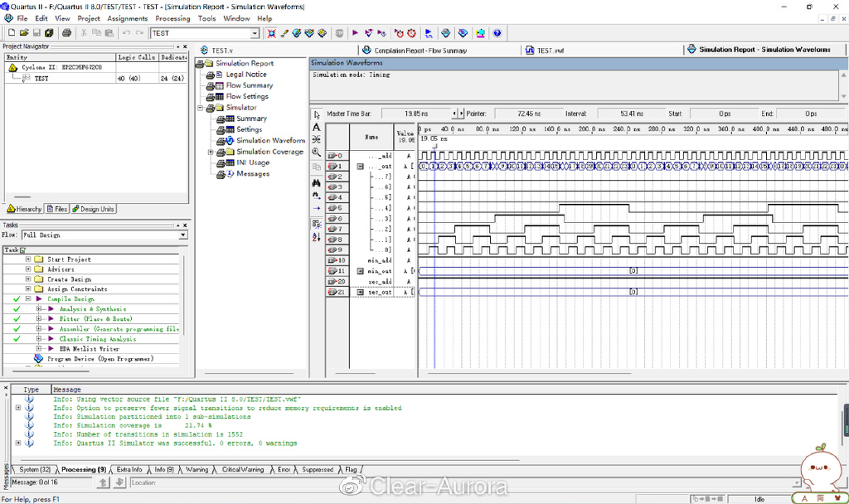The height and width of the screenshot is (504, 849).
Task: Expand the Simulation Coverage tree node
Action: pyautogui.click(x=211, y=153)
